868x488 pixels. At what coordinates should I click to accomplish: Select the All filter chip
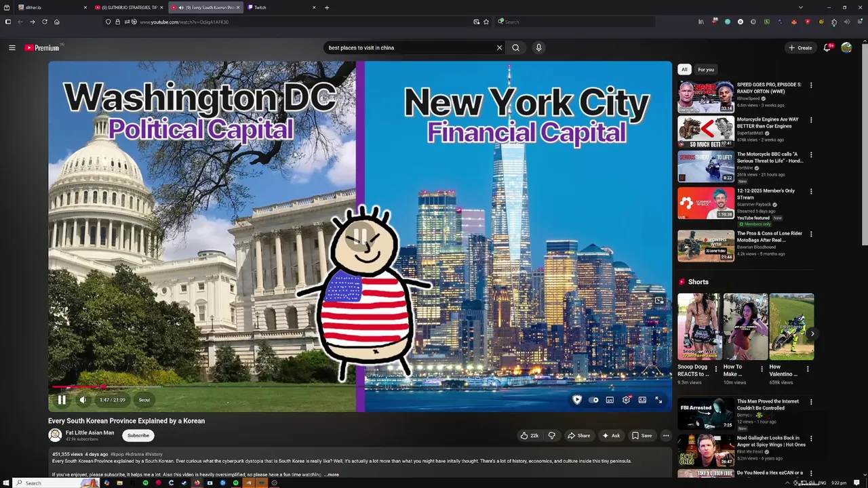684,69
